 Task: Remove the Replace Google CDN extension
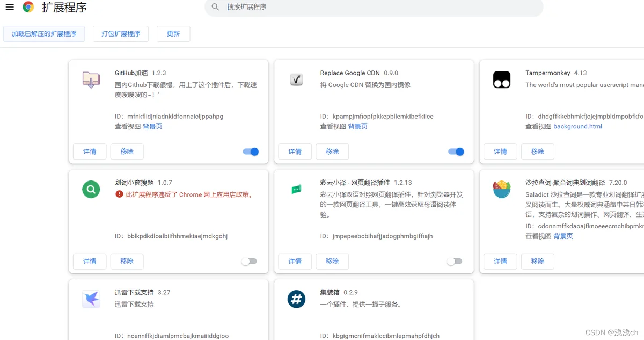(x=332, y=151)
